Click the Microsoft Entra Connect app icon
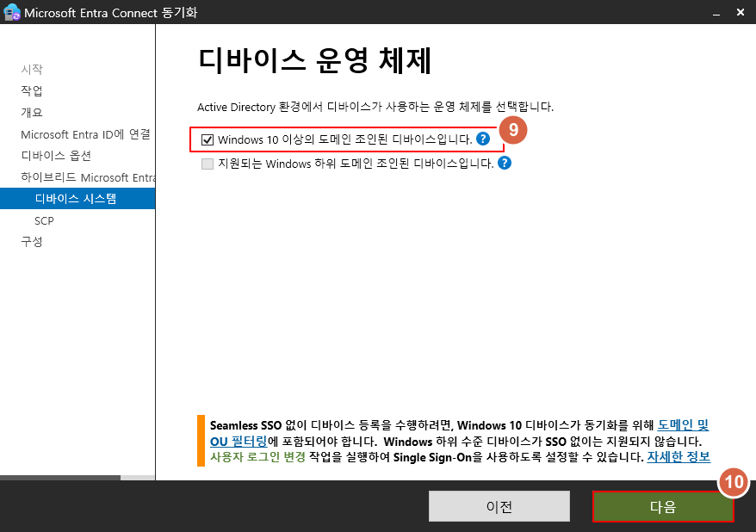The height and width of the screenshot is (532, 756). coord(11,12)
